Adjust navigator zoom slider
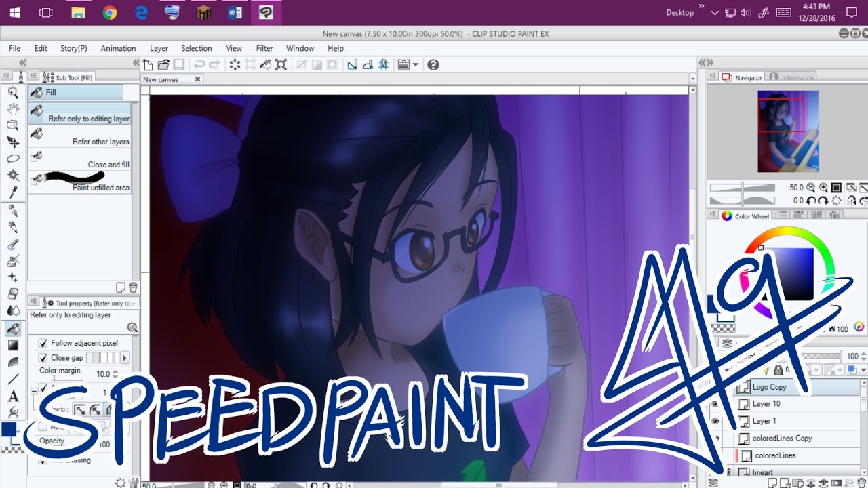The height and width of the screenshot is (488, 868). click(x=743, y=188)
